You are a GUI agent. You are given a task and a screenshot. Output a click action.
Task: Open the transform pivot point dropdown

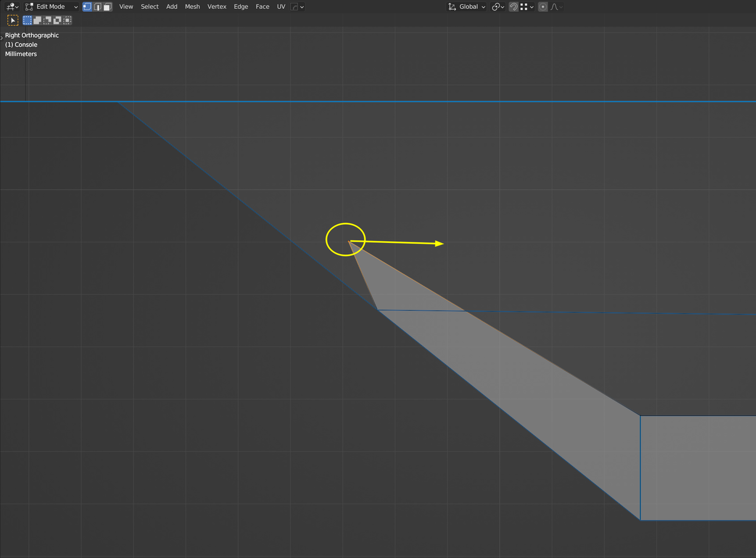click(x=498, y=7)
